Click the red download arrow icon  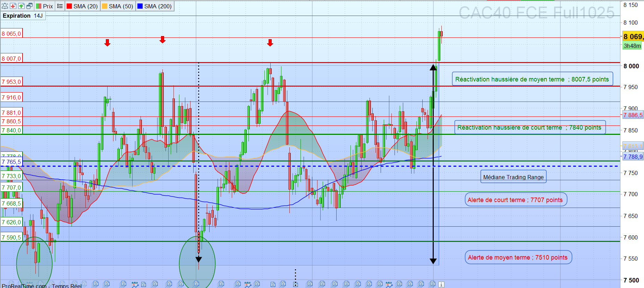tap(13, 6)
